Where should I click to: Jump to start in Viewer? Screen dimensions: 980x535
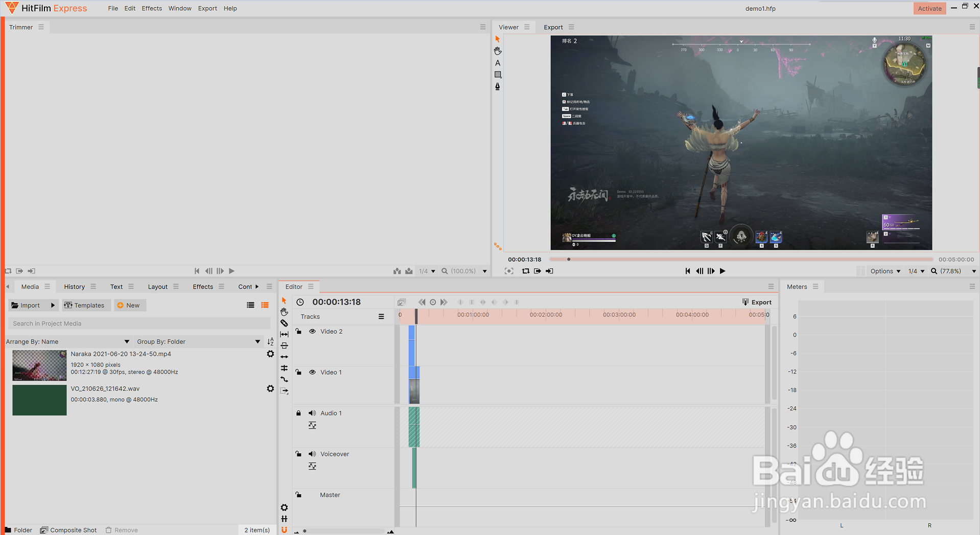pos(688,271)
